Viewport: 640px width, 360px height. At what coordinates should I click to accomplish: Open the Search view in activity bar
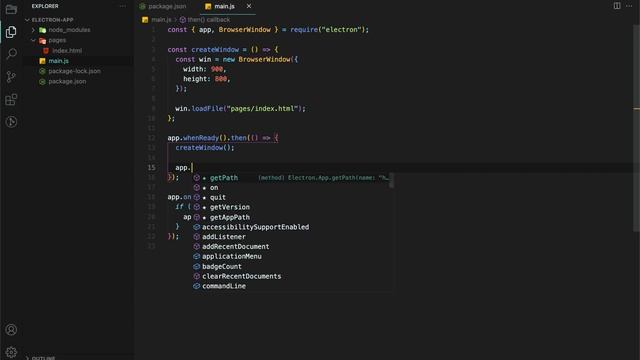click(11, 54)
